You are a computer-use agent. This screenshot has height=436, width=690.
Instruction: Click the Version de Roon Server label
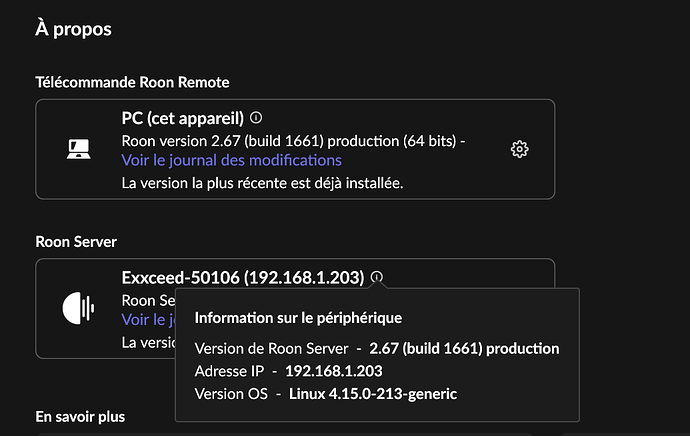[272, 348]
